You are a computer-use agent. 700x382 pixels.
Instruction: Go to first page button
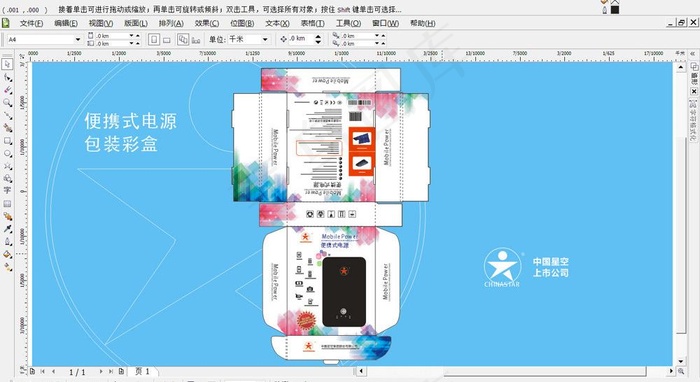pyautogui.click(x=43, y=371)
